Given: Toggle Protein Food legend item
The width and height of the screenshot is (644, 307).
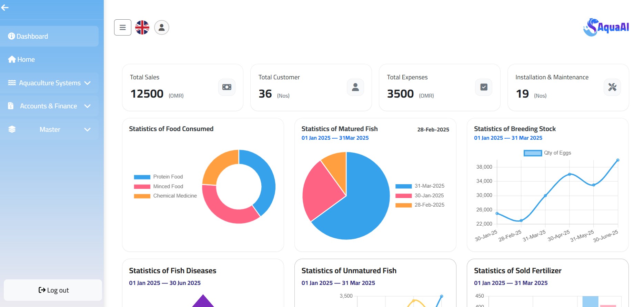Looking at the screenshot, I should coord(159,177).
